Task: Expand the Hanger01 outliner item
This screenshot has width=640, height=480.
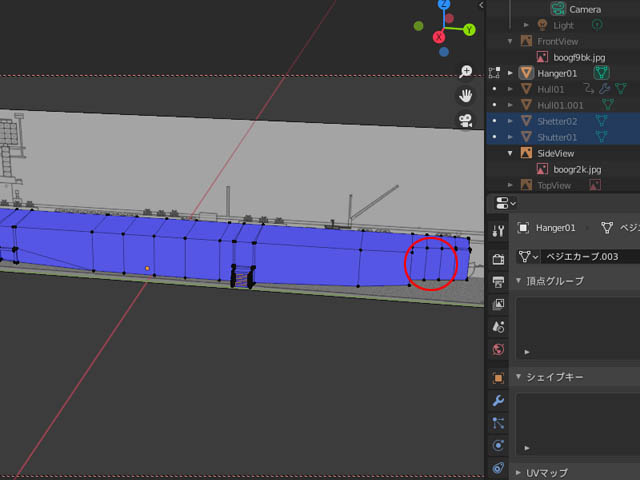Action: pos(510,73)
